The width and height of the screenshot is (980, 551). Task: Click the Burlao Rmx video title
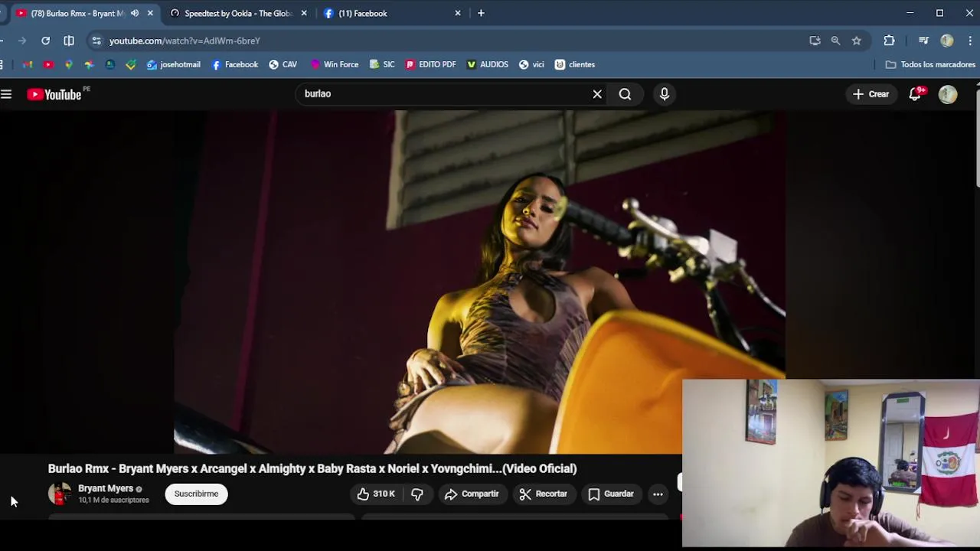[x=312, y=468]
